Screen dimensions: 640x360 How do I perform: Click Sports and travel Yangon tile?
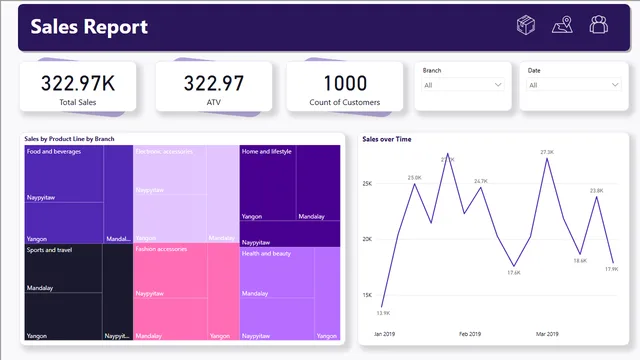63,316
